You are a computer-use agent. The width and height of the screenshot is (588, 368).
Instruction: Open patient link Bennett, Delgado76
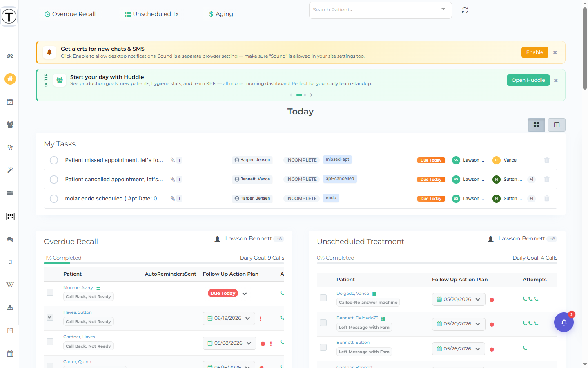pyautogui.click(x=357, y=318)
